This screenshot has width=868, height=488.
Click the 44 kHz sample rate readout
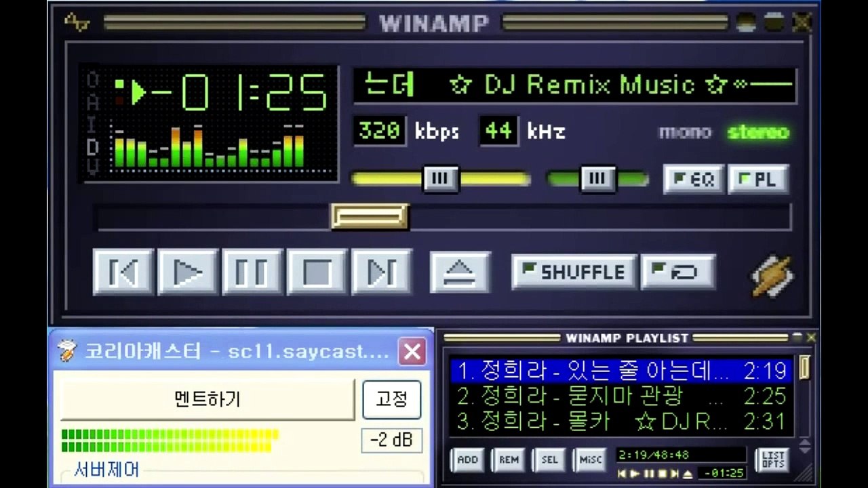click(x=498, y=131)
